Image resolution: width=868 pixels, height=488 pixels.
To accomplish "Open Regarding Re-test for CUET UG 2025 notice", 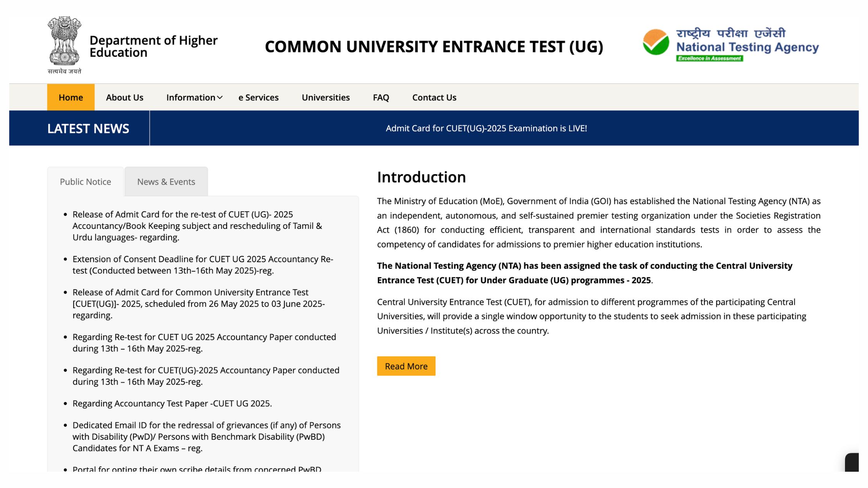I will coord(204,342).
